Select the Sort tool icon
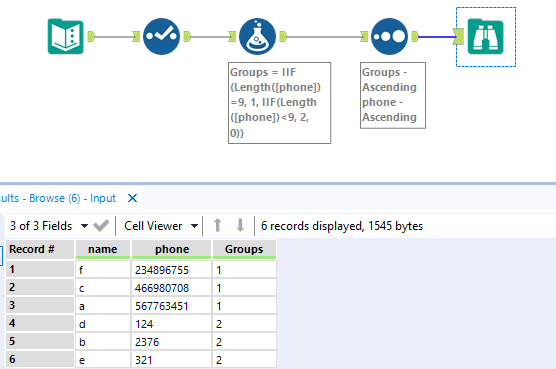The image size is (556, 369). point(389,37)
